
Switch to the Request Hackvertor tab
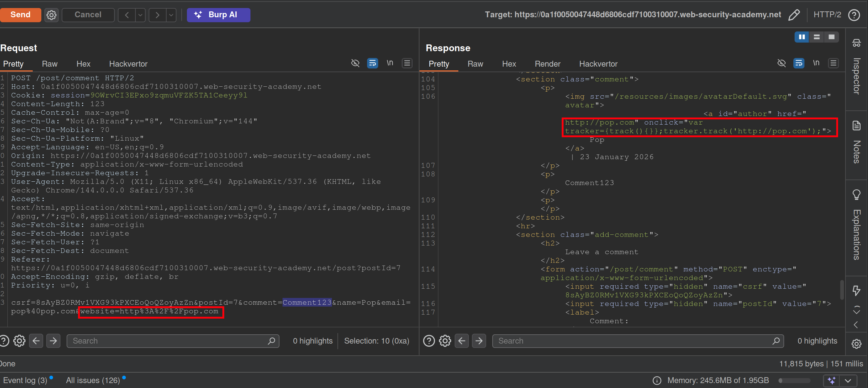(128, 64)
